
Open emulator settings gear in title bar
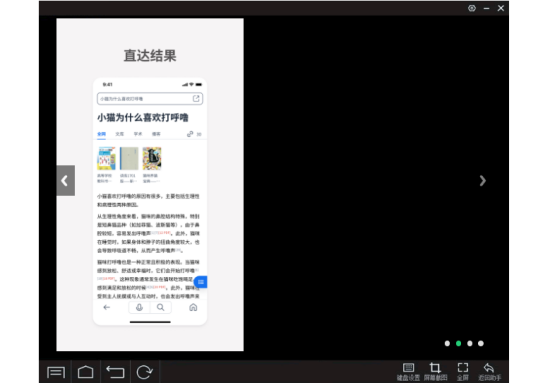(472, 8)
